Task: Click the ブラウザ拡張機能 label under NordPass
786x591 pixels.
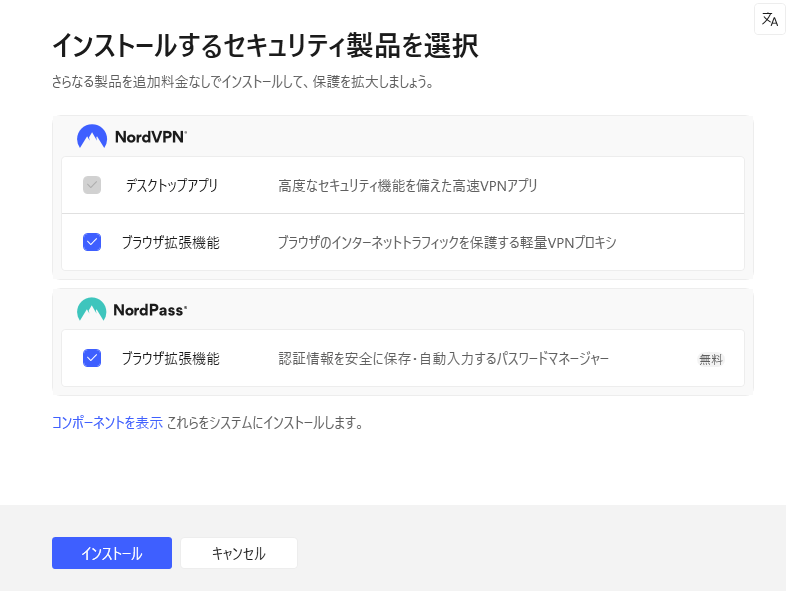Action: coord(171,358)
